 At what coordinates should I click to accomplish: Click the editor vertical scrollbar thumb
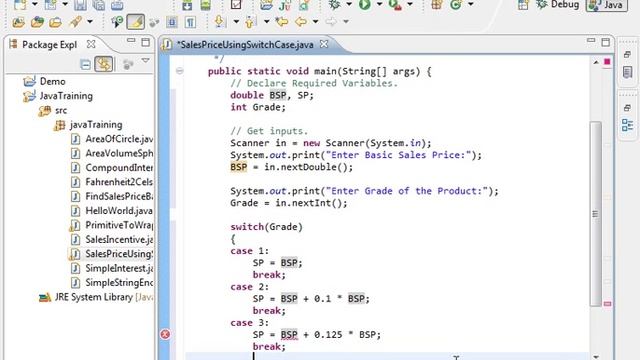[x=596, y=213]
